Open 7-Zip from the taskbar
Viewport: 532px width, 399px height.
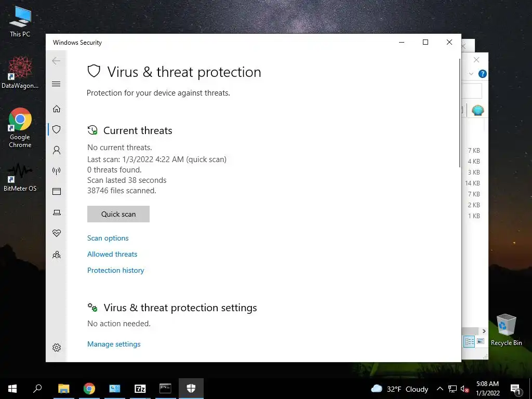point(140,389)
